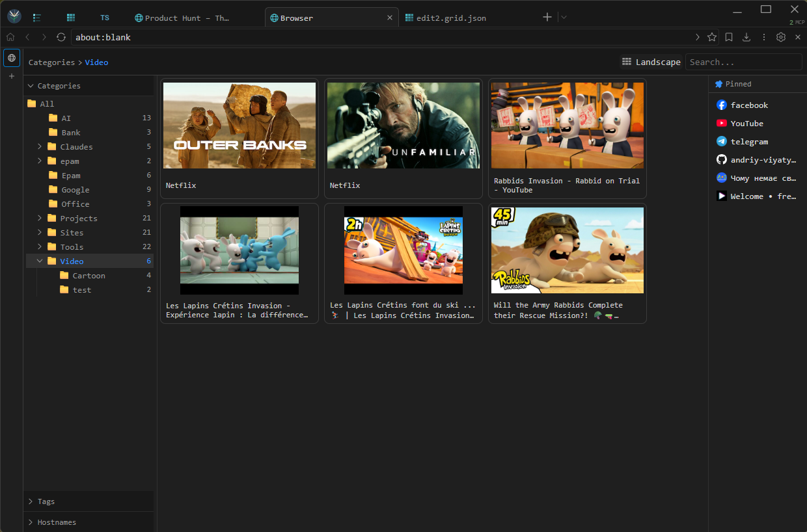Open the pinned Чому немає link
Viewport: 807px width, 532px height.
click(x=756, y=178)
